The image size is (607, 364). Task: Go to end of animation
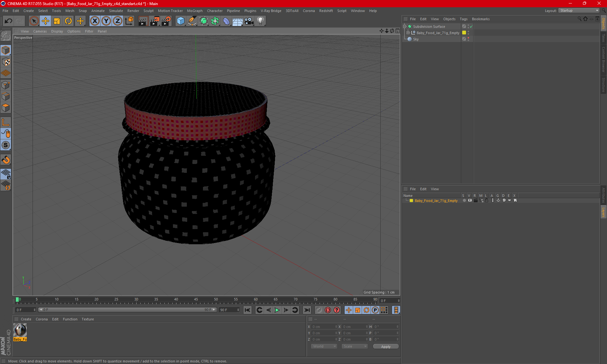(x=307, y=310)
